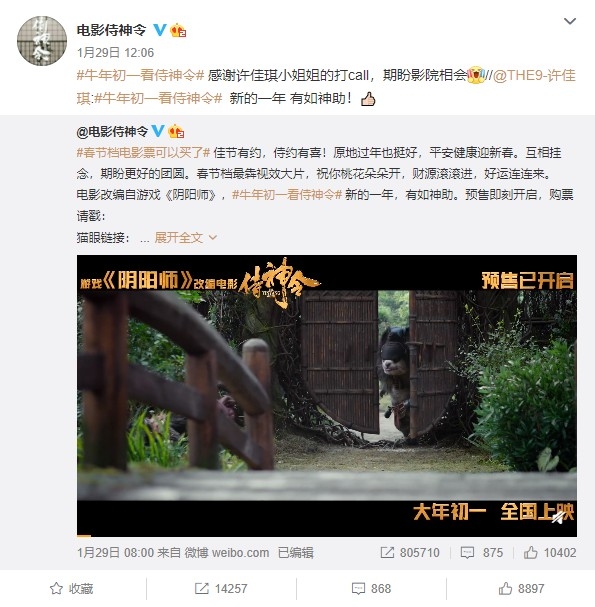Viewport: 595px width, 607px height.
Task: Open the post options chevron menu
Action: (x=569, y=21)
